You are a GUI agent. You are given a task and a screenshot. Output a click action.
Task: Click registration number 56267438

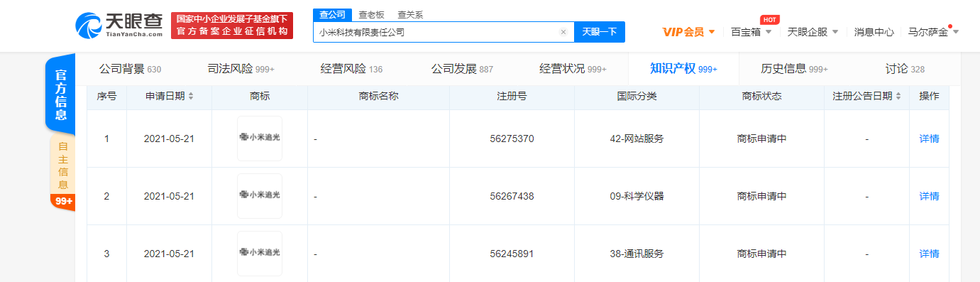[512, 196]
